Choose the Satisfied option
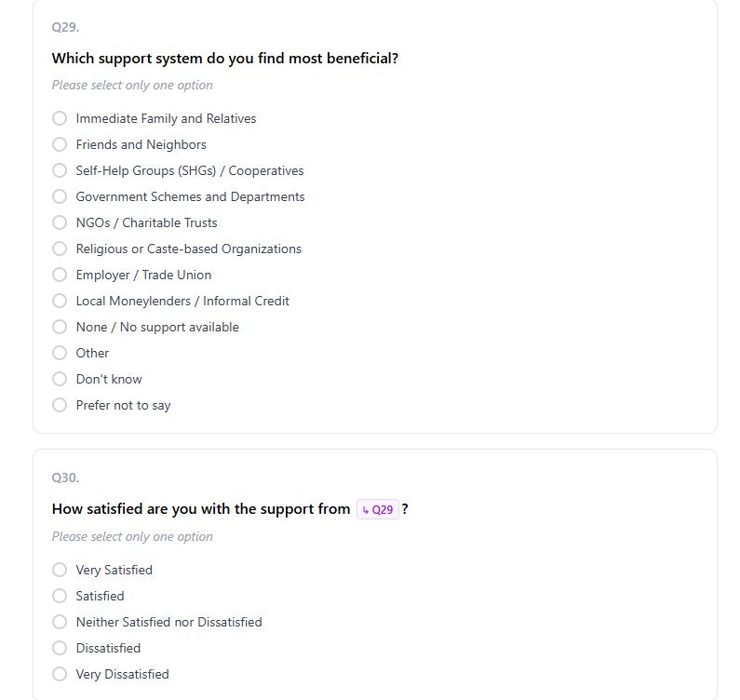Viewport: 740px width, 700px height. 60,596
